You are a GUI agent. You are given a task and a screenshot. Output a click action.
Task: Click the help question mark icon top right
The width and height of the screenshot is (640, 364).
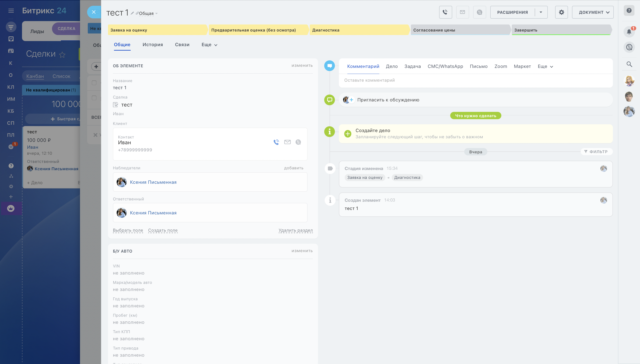(x=629, y=10)
